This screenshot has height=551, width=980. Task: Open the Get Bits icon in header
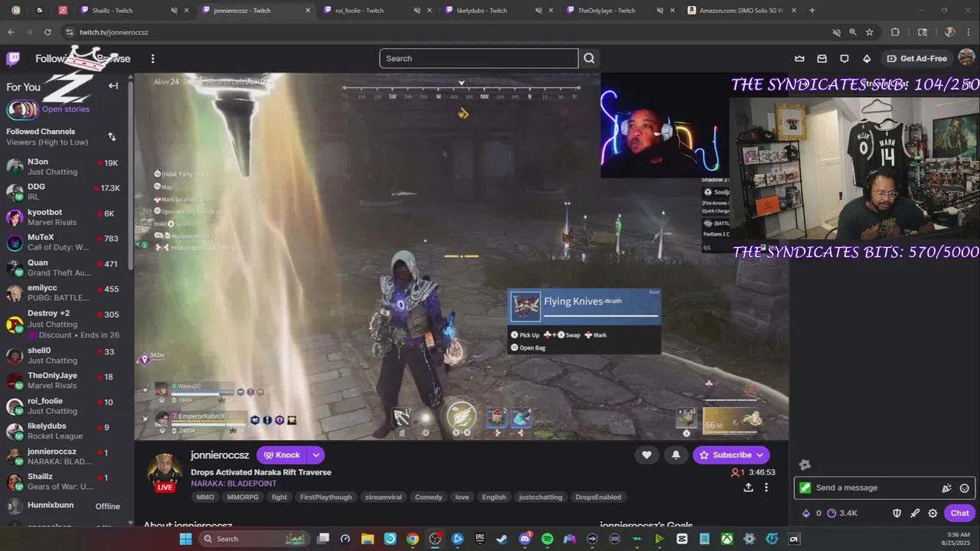pyautogui.click(x=867, y=58)
